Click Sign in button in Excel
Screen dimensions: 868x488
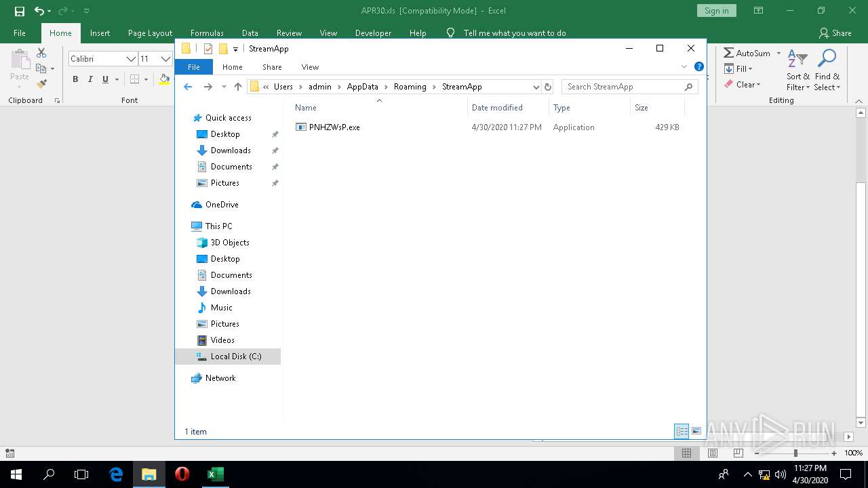click(x=716, y=11)
